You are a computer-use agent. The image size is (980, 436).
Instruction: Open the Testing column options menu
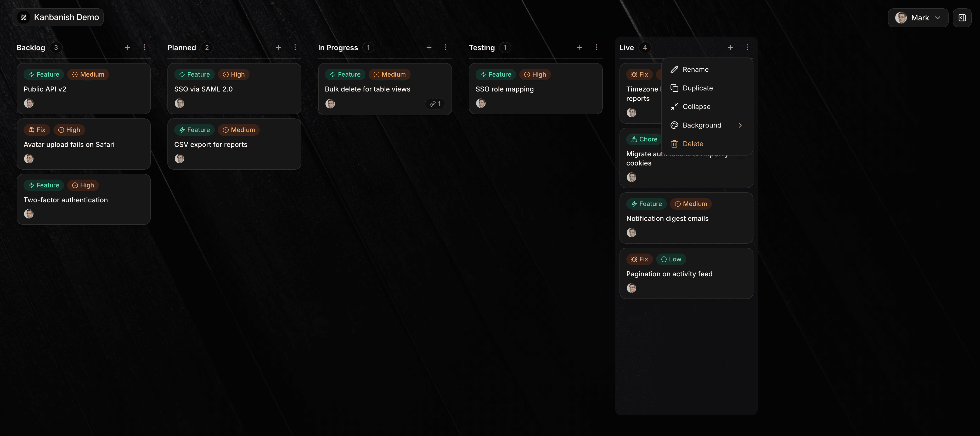point(596,47)
